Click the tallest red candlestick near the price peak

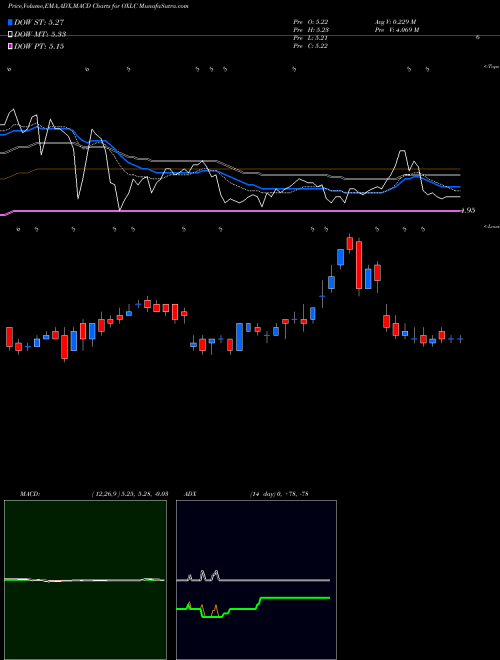(x=359, y=265)
